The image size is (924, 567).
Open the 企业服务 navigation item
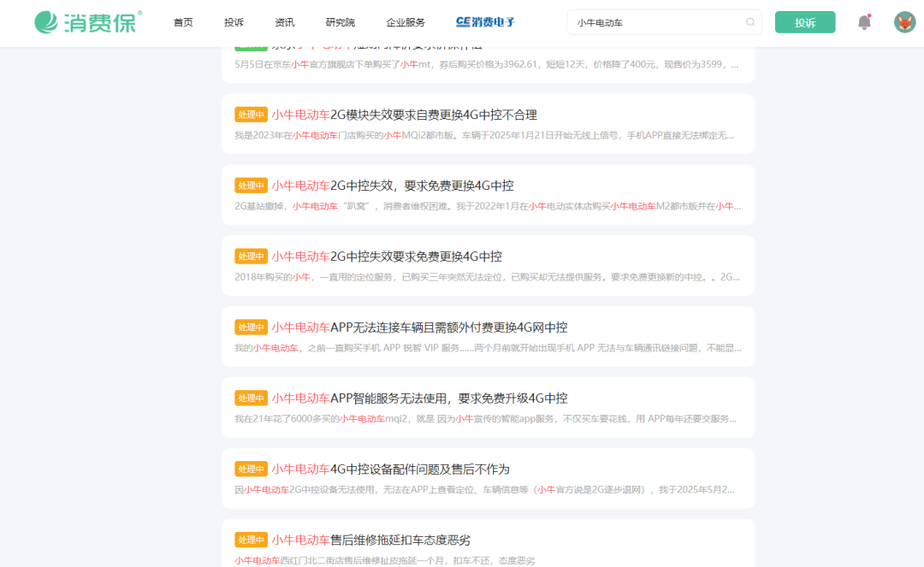click(x=406, y=22)
